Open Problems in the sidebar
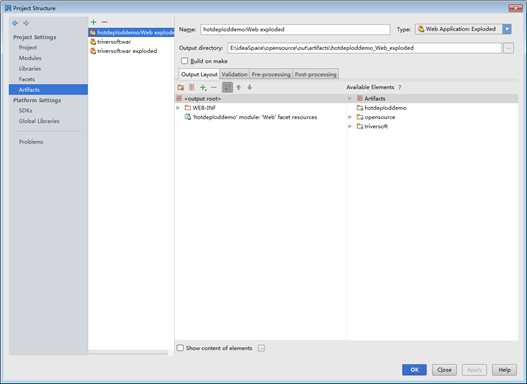This screenshot has width=527, height=384. pyautogui.click(x=31, y=142)
